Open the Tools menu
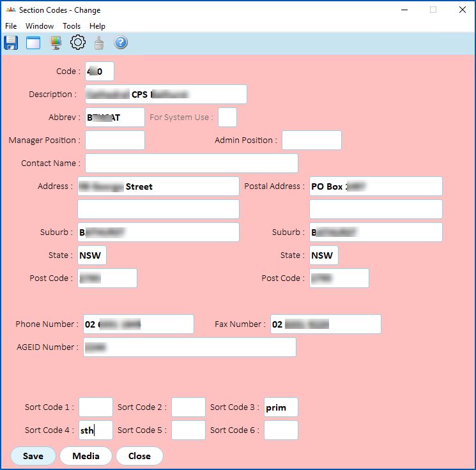Viewport: 476px width, 470px height. (x=72, y=26)
